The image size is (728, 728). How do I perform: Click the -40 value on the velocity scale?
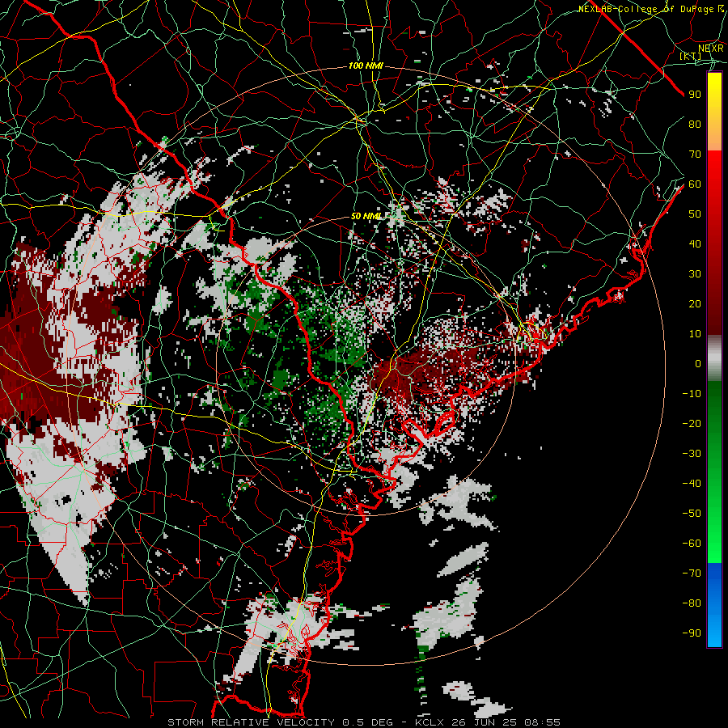(x=692, y=484)
